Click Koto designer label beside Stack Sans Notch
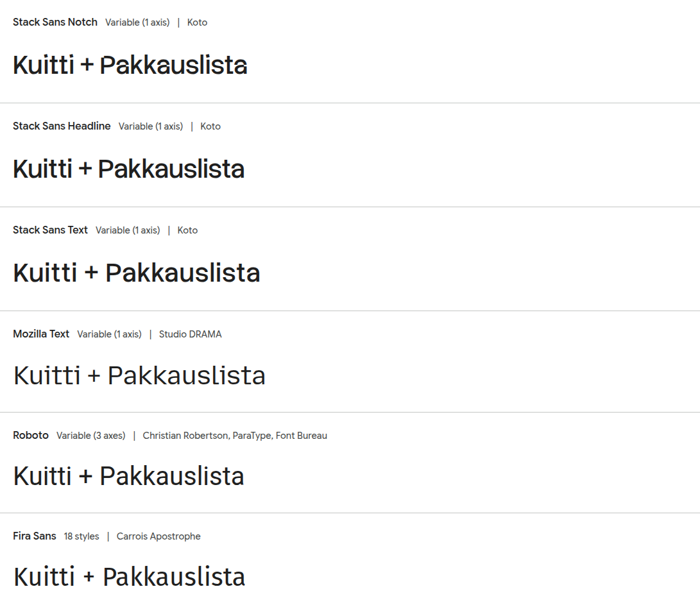Viewport: 700px width, 614px height. click(x=197, y=22)
